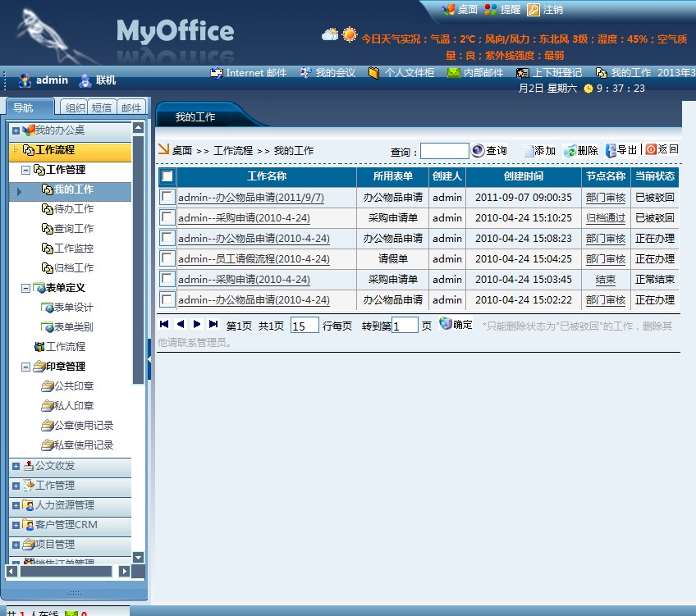696x616 pixels.
Task: Click the search magnifier icon next to 查询
Action: pos(478,151)
